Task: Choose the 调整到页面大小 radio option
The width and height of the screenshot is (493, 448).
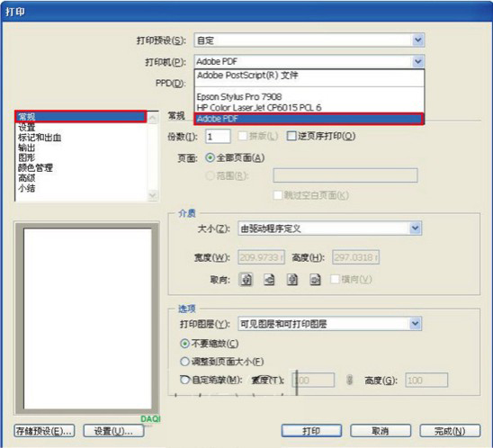Action: (x=184, y=362)
